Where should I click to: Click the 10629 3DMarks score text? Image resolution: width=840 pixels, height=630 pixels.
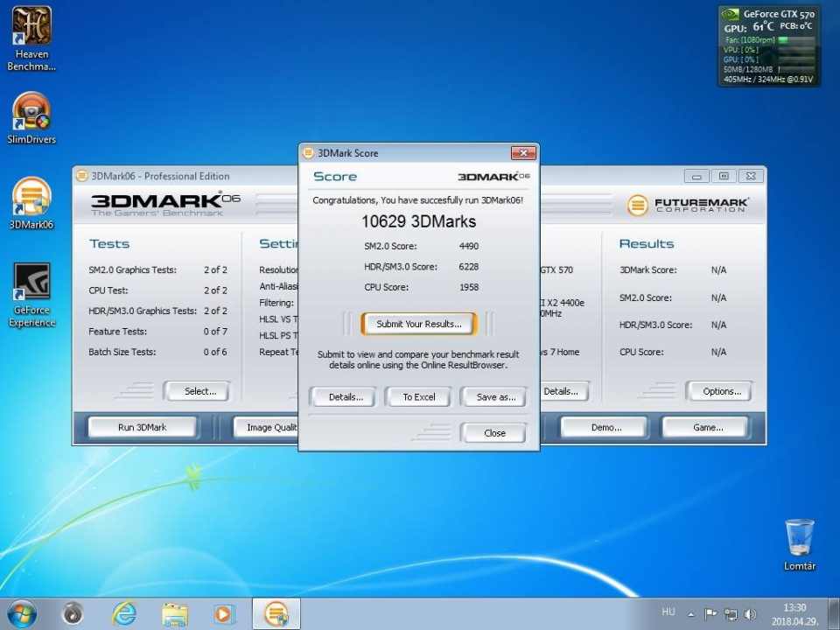419,221
